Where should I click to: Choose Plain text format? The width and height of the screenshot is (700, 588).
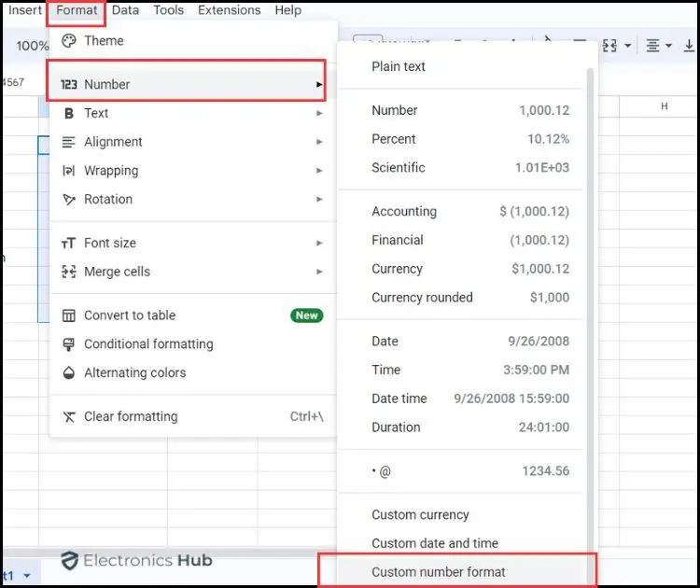462,66
